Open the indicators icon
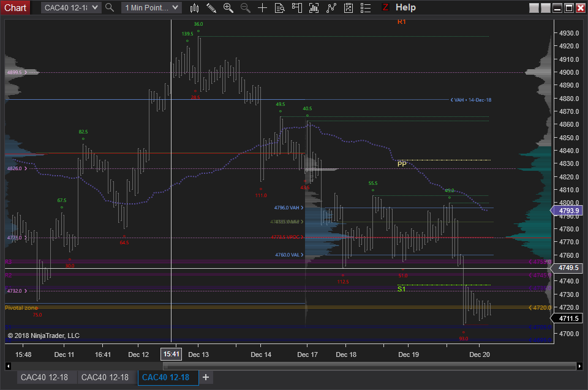588x390 pixels. [331, 8]
